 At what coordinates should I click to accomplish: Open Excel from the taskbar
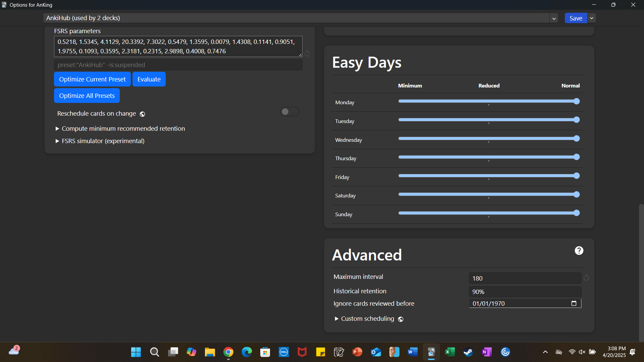450,352
